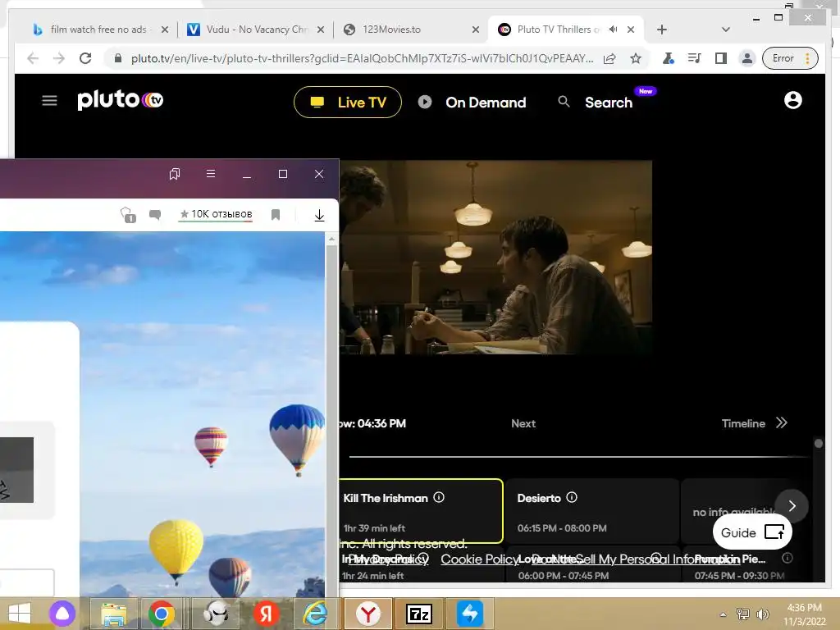
Task: Click the Next column header
Action: 523,423
